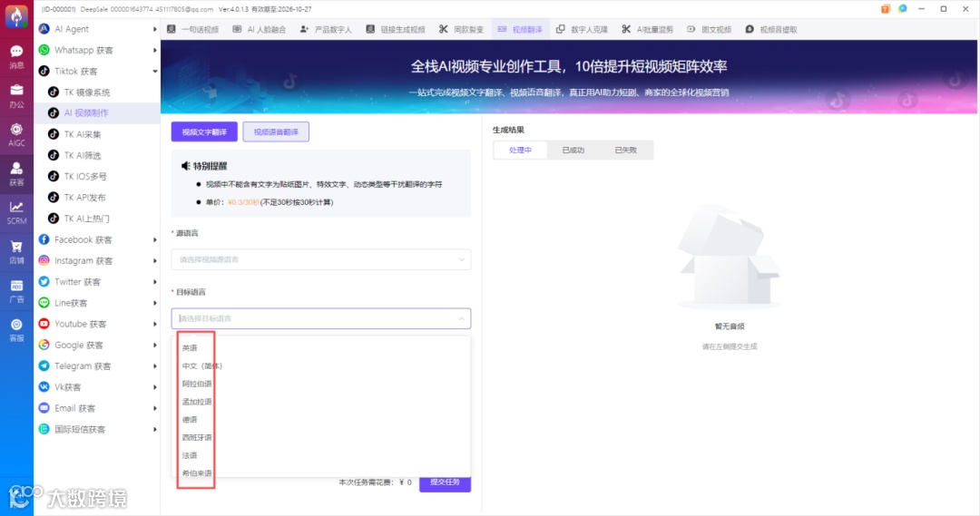Select the 获客 sidebar icon
Screen dimensions: 980x516
pyautogui.click(x=16, y=174)
